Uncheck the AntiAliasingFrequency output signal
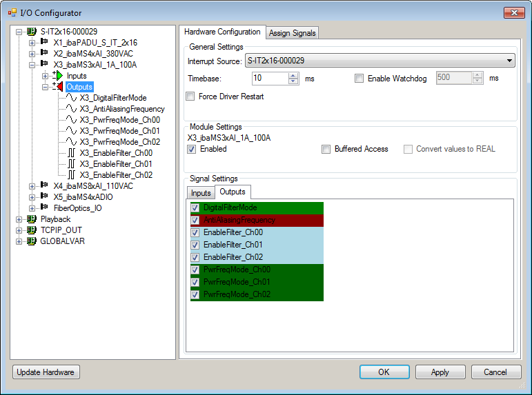This screenshot has width=532, height=395. click(195, 220)
